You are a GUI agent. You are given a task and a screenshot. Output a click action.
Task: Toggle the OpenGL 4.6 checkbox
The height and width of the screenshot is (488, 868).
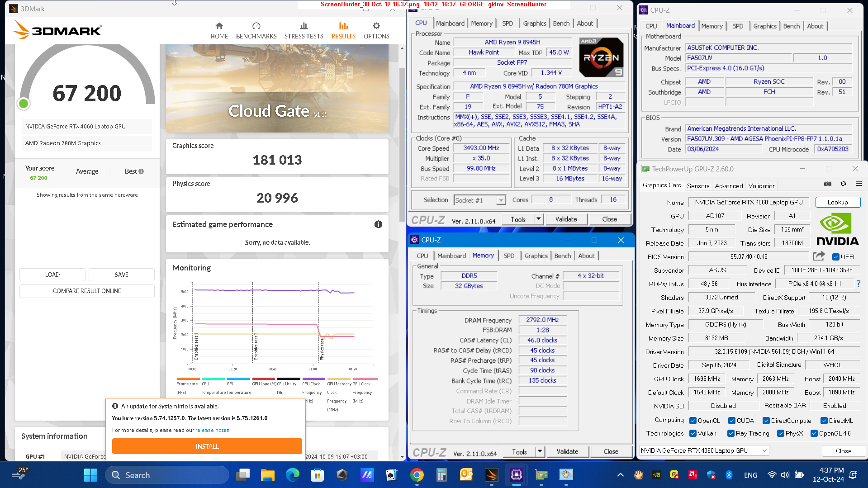pyautogui.click(x=814, y=433)
